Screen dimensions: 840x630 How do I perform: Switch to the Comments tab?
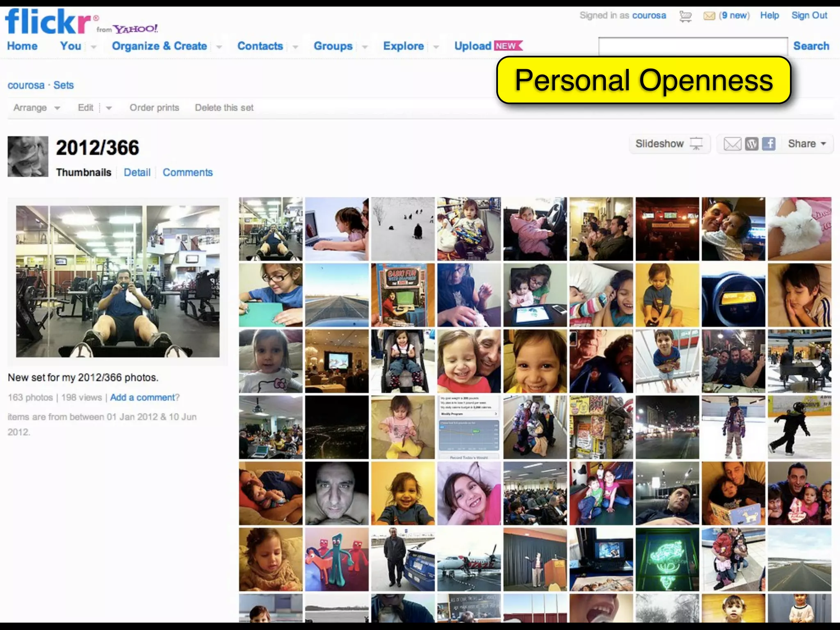187,173
